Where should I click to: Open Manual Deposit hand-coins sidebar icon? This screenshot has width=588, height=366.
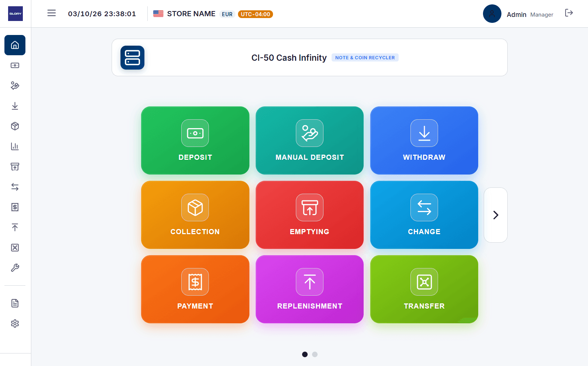[15, 86]
